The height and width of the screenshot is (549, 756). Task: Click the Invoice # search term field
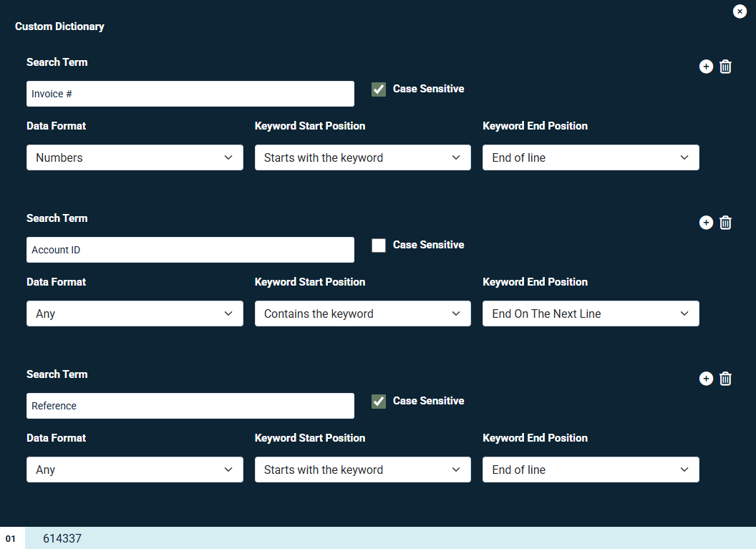click(190, 94)
